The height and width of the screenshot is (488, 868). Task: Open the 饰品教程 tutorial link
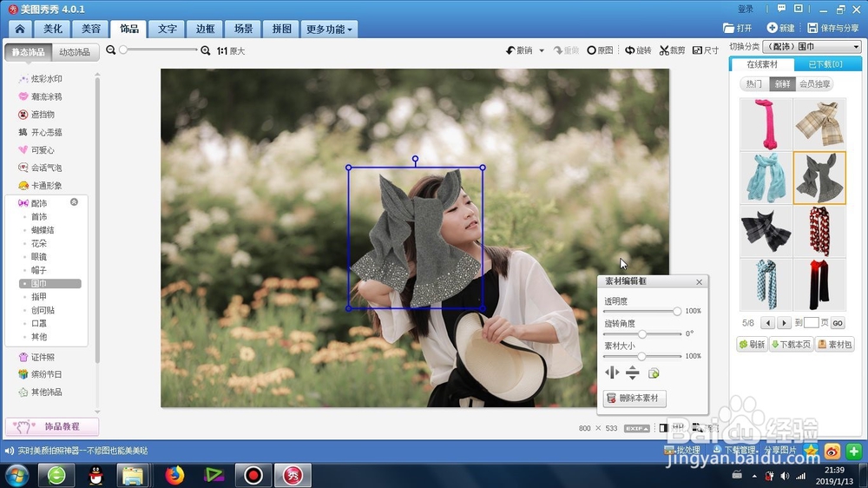(x=52, y=426)
